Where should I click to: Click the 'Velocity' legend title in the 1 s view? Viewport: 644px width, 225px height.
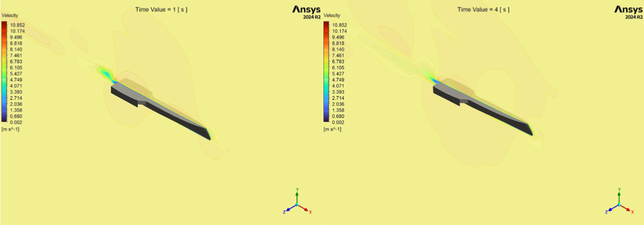[10, 15]
